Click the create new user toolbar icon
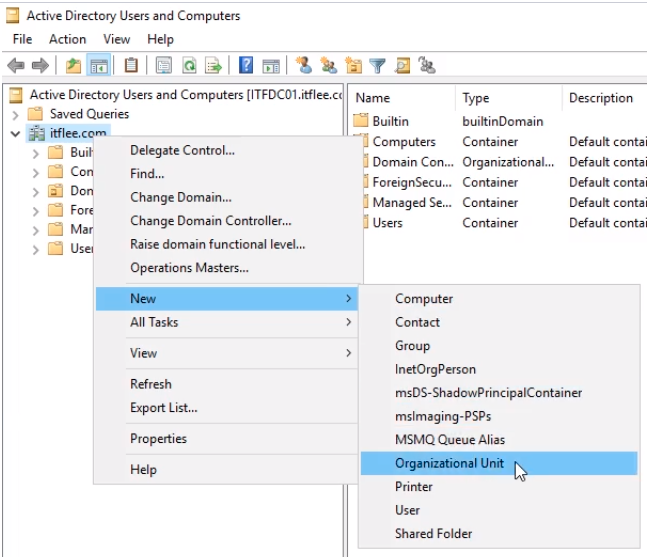This screenshot has height=557, width=647. tap(305, 66)
